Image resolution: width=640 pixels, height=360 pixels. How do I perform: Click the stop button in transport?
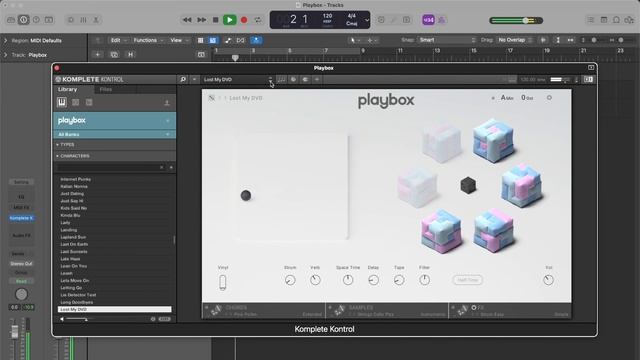[216, 20]
